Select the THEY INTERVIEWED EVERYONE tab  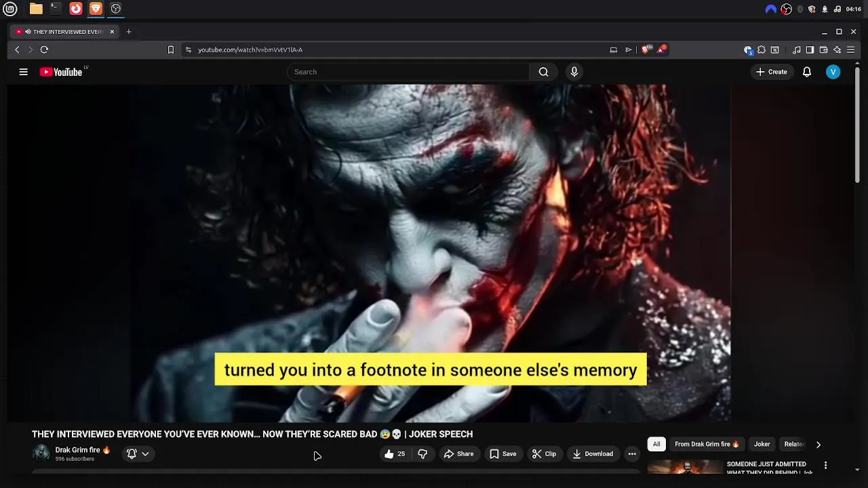(x=64, y=32)
